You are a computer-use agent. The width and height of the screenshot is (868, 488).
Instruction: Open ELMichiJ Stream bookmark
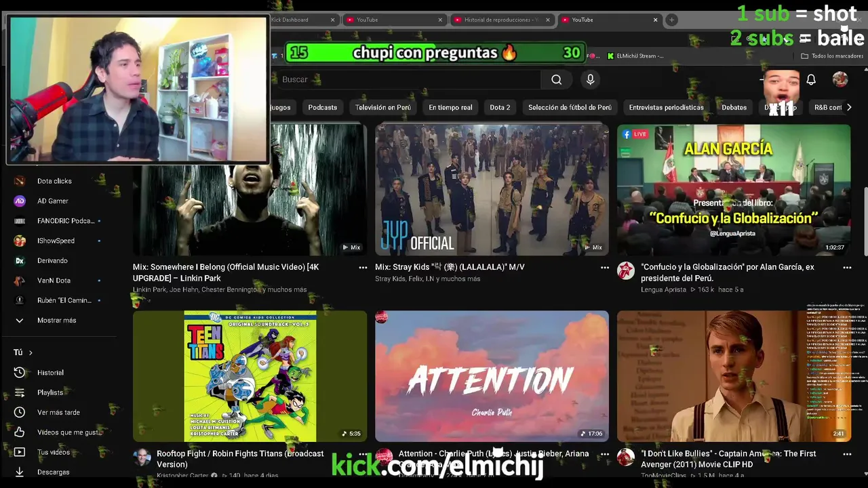635,56
